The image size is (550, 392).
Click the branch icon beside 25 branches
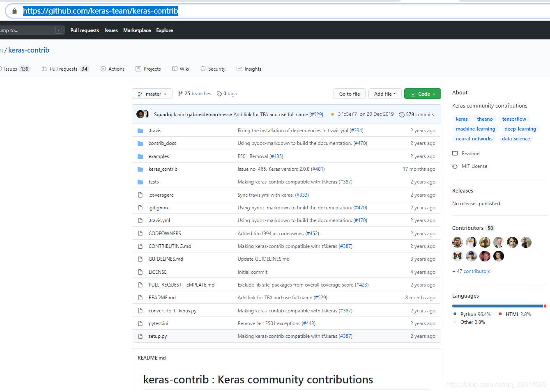(180, 94)
